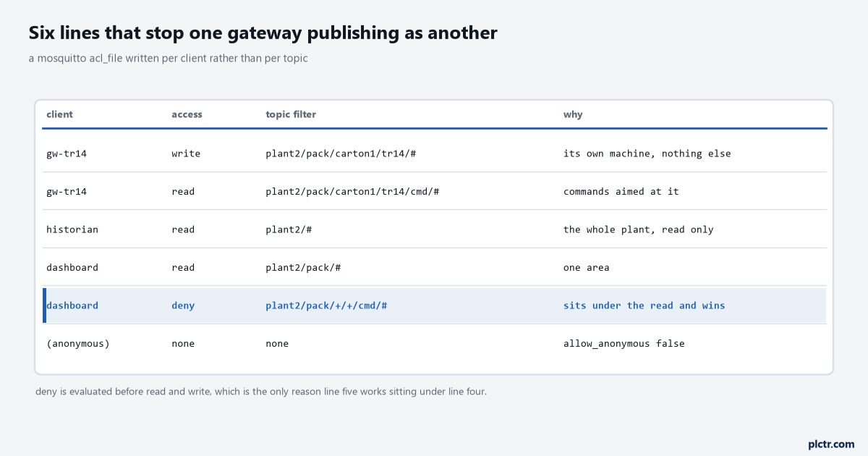The width and height of the screenshot is (868, 456).
Task: Click the "client" column header
Action: tap(59, 114)
